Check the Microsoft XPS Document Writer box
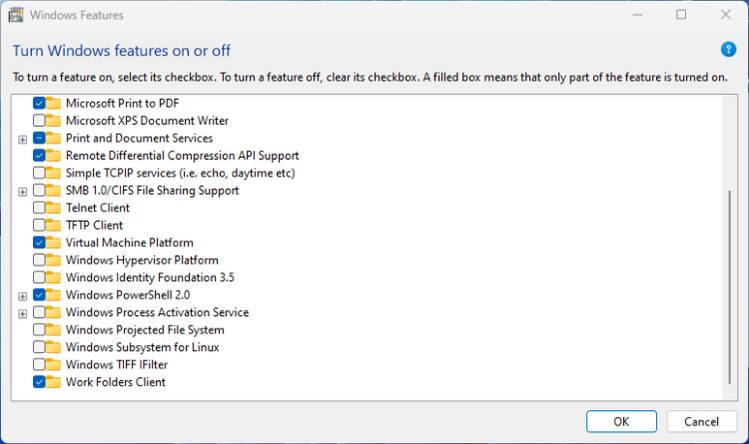This screenshot has width=749, height=444. pyautogui.click(x=39, y=121)
